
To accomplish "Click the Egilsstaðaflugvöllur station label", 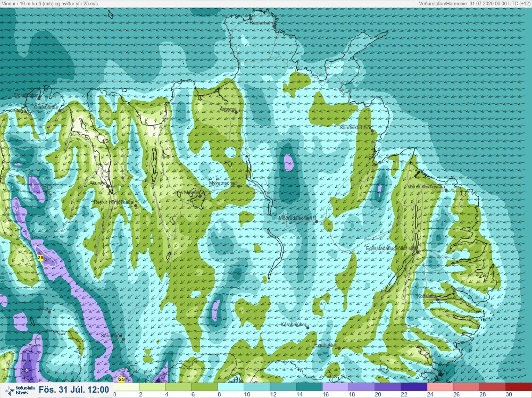I will [x=391, y=248].
